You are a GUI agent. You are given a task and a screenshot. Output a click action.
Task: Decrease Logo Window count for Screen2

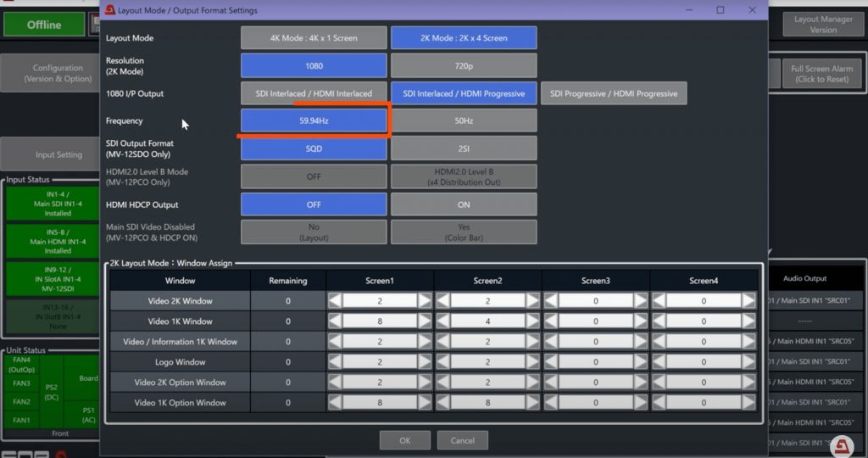pyautogui.click(x=442, y=361)
